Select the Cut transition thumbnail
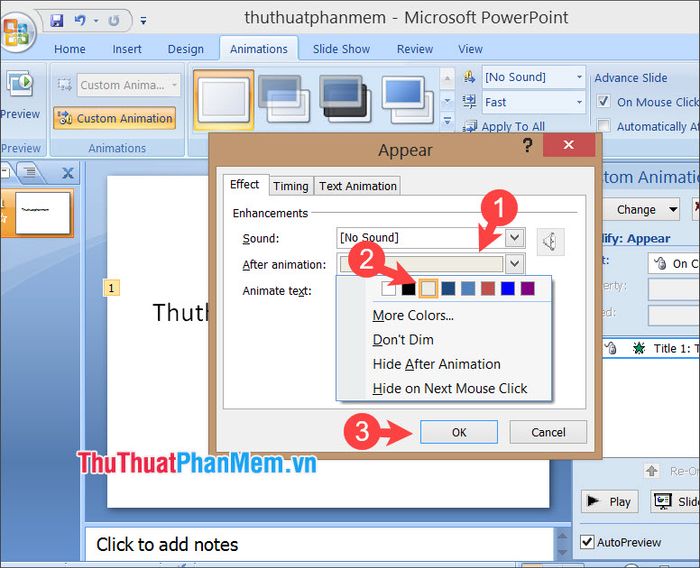The width and height of the screenshot is (700, 568). pos(407,99)
